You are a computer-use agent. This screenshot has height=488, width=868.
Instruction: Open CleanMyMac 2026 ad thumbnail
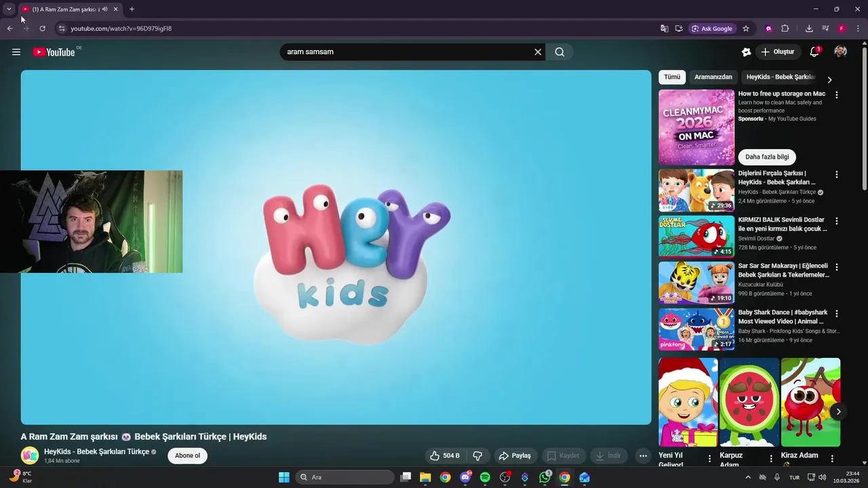pyautogui.click(x=696, y=127)
